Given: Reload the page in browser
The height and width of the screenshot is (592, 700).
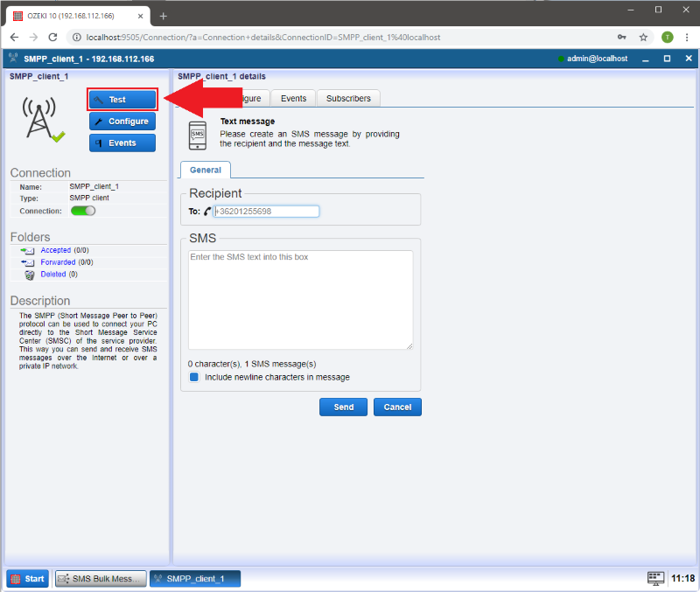Looking at the screenshot, I should tap(52, 38).
